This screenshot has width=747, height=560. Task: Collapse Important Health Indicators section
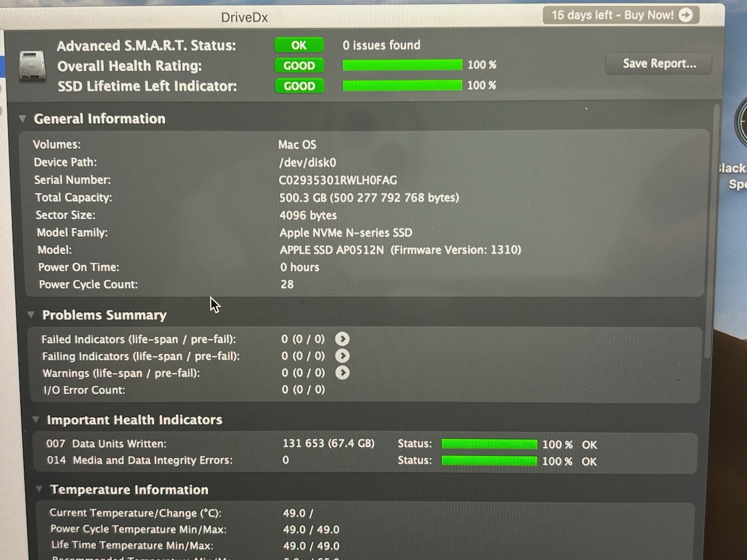pyautogui.click(x=36, y=420)
